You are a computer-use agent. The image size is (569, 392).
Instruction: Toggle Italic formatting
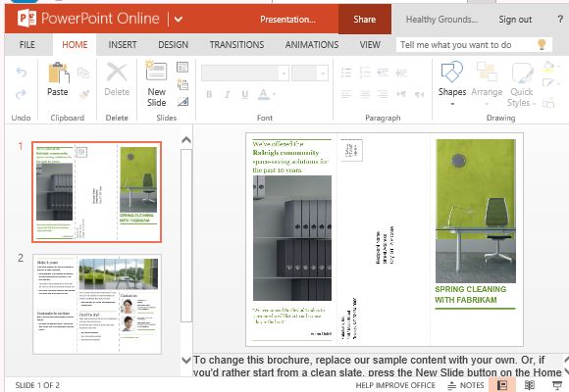(228, 95)
